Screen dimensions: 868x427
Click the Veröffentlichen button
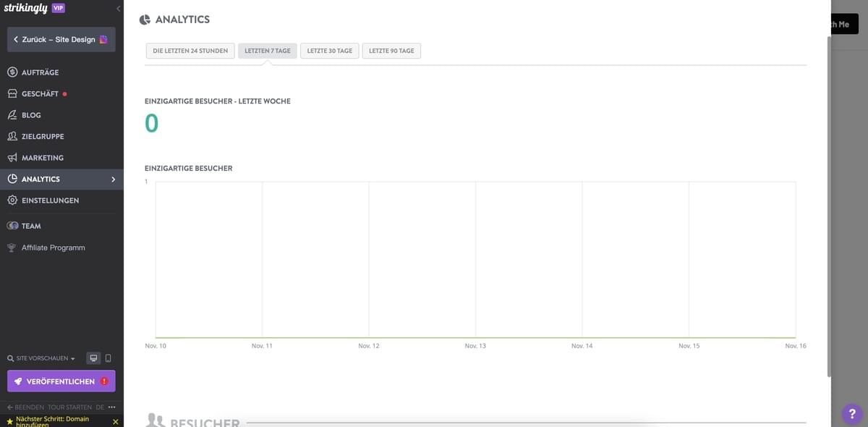click(61, 380)
